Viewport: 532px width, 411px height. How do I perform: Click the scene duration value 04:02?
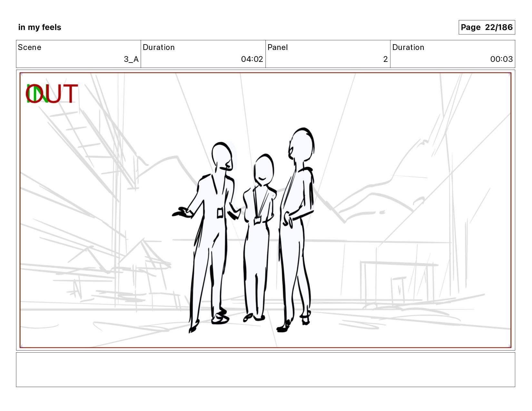click(252, 59)
